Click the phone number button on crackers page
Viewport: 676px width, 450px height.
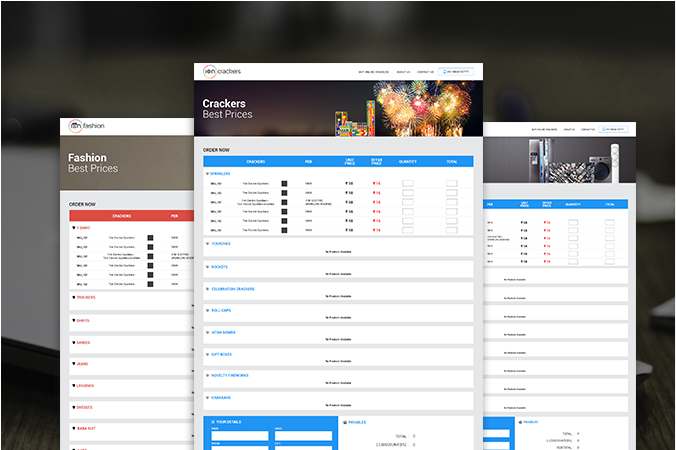coord(456,72)
